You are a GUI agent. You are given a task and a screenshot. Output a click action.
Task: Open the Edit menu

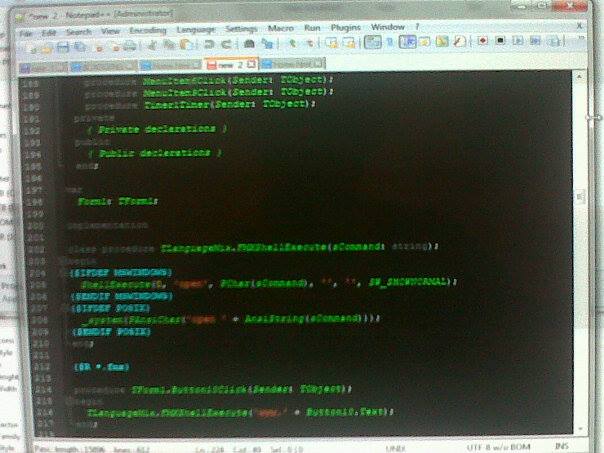coord(49,33)
